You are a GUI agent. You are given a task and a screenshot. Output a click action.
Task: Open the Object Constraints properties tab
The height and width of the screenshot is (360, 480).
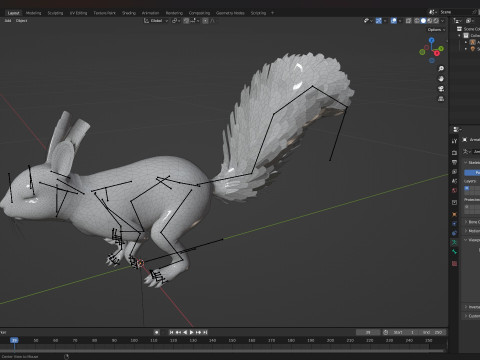(454, 233)
